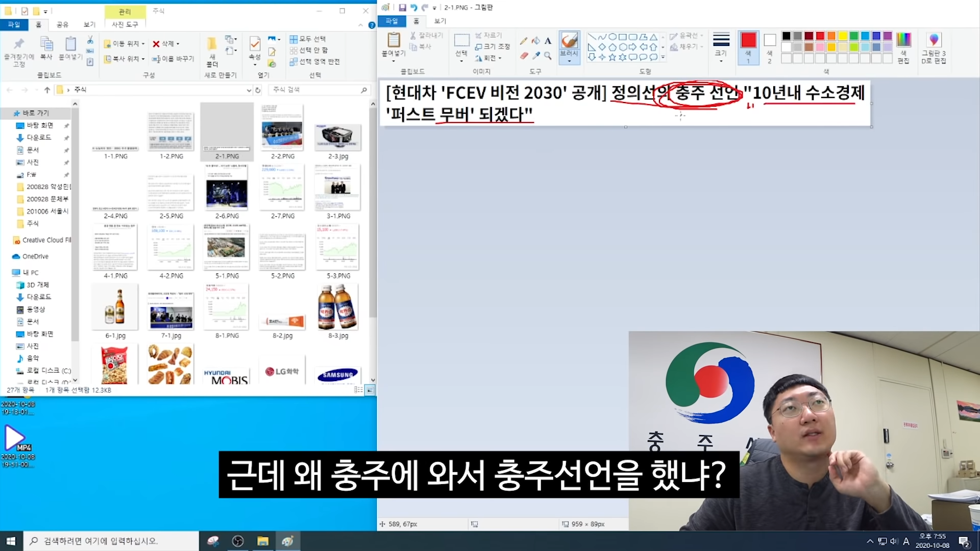This screenshot has width=980, height=551.
Task: Open the Size line thickness dropdown
Action: (721, 47)
